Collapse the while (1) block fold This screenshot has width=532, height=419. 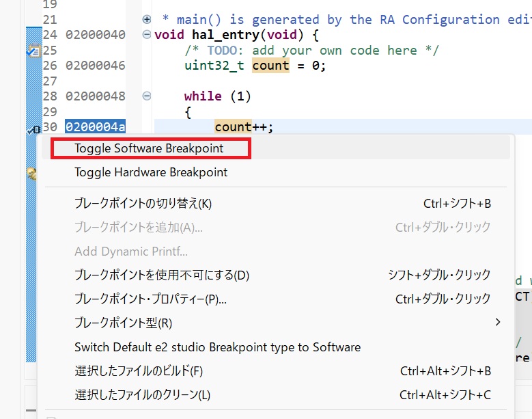[x=147, y=96]
